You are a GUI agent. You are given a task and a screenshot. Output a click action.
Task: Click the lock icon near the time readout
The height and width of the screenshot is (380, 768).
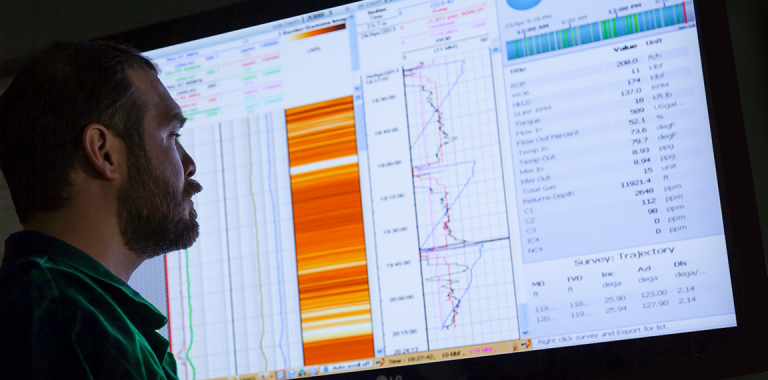515,348
